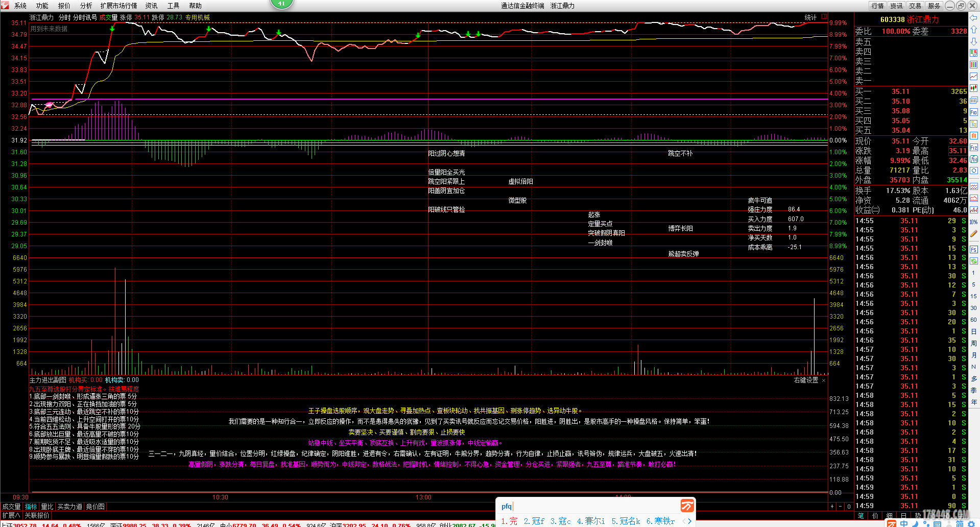980x527 pixels.
Task: Click the red zigzag chart icon
Action: [x=974, y=210]
